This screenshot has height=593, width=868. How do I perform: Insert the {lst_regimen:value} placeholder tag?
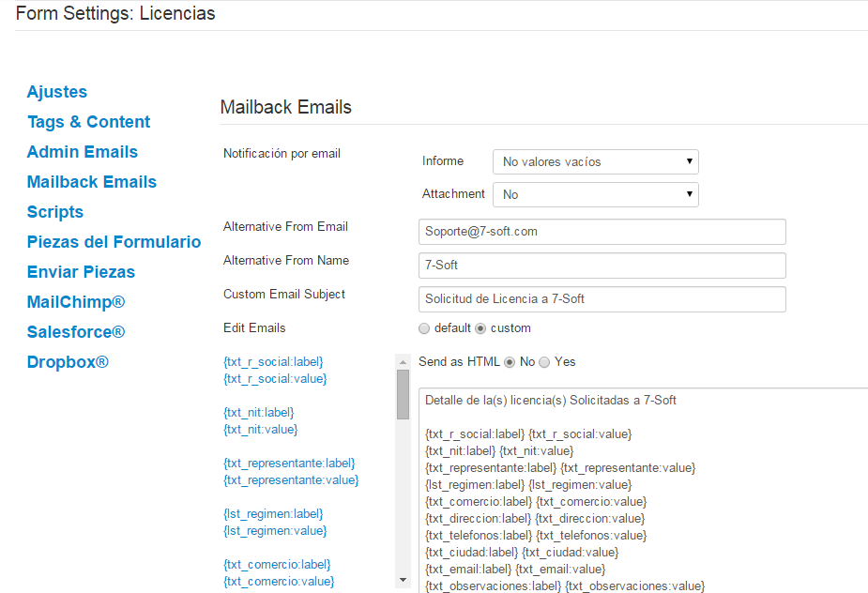[275, 531]
